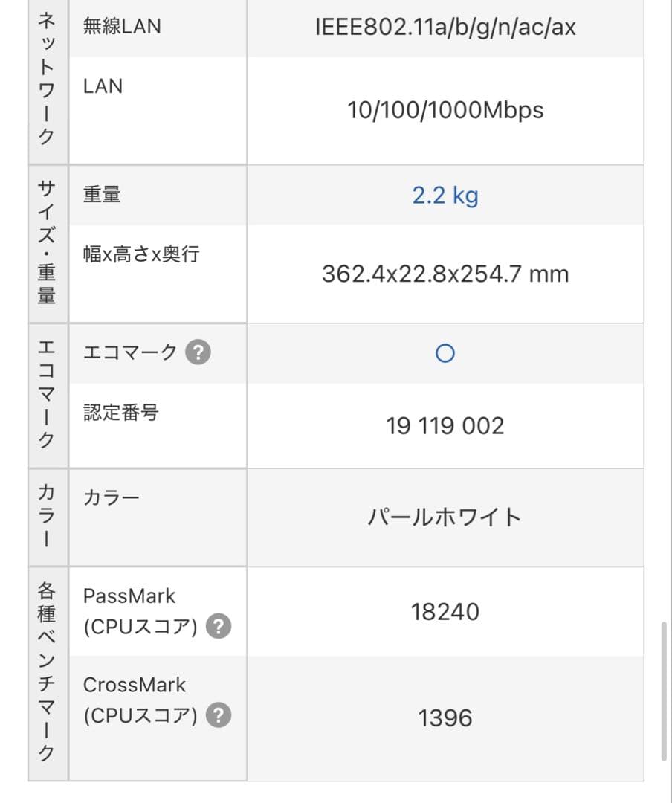
Task: Select the PassMark score value 18240
Action: (445, 612)
